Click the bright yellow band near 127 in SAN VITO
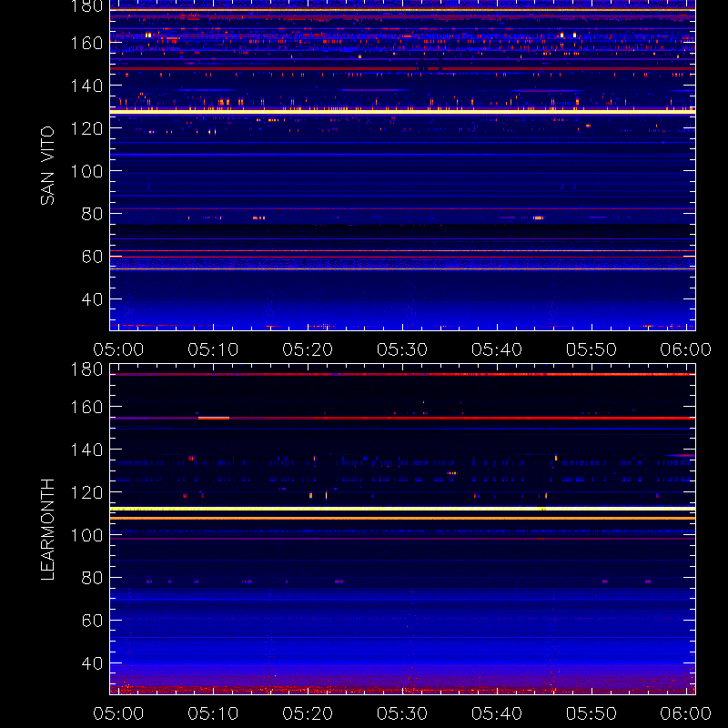The height and width of the screenshot is (728, 728). click(402, 112)
